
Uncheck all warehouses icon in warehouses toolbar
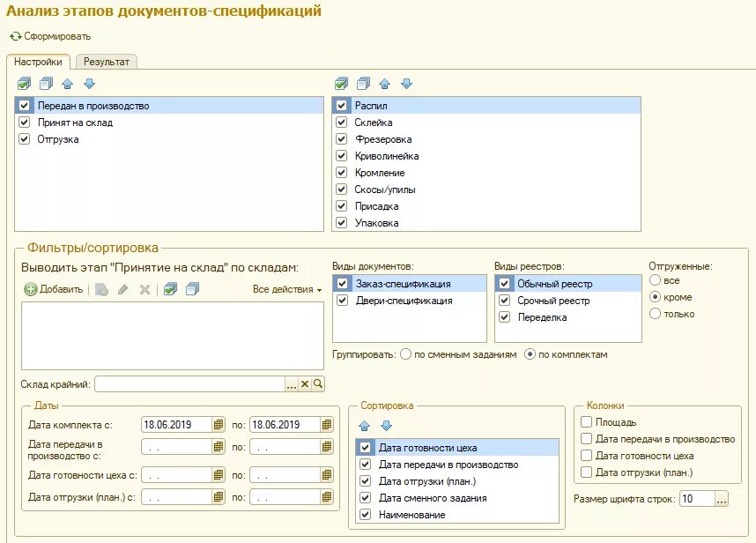click(192, 289)
